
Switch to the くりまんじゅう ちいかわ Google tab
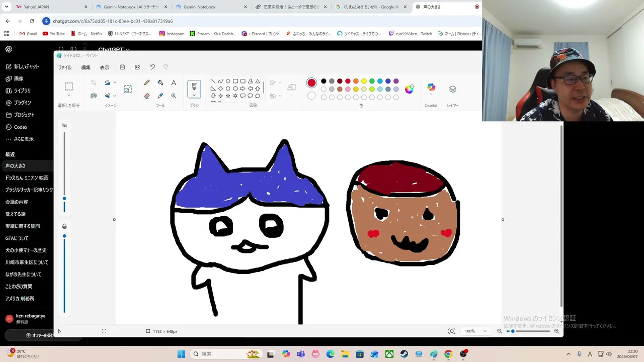pyautogui.click(x=370, y=7)
